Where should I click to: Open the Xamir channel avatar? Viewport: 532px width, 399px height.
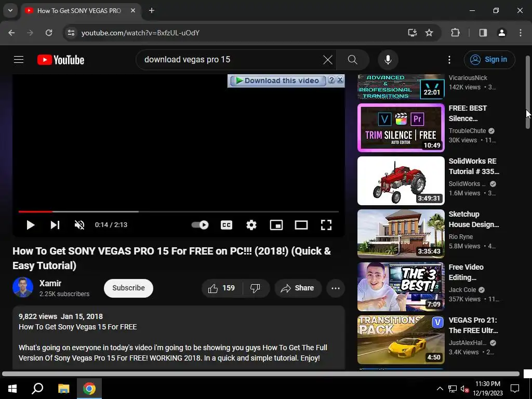point(23,287)
